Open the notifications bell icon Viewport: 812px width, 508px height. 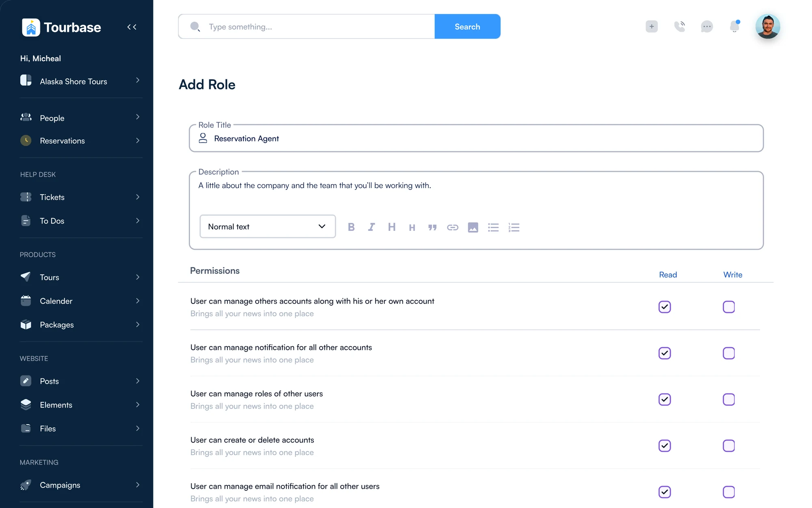(x=734, y=26)
